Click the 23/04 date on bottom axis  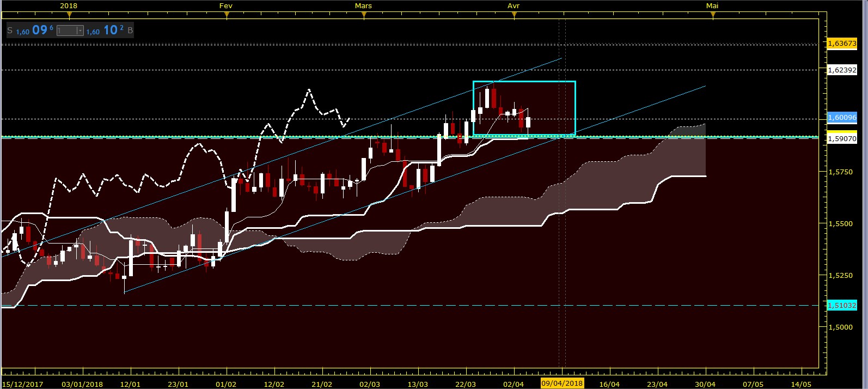click(657, 384)
